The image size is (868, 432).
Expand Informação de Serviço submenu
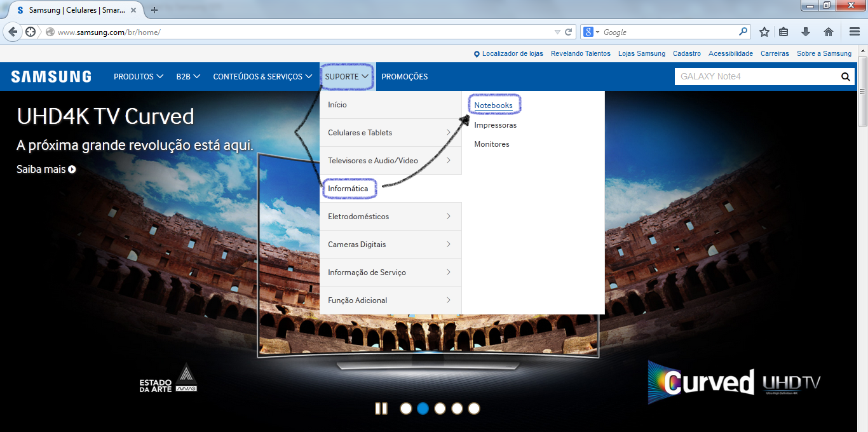(391, 273)
